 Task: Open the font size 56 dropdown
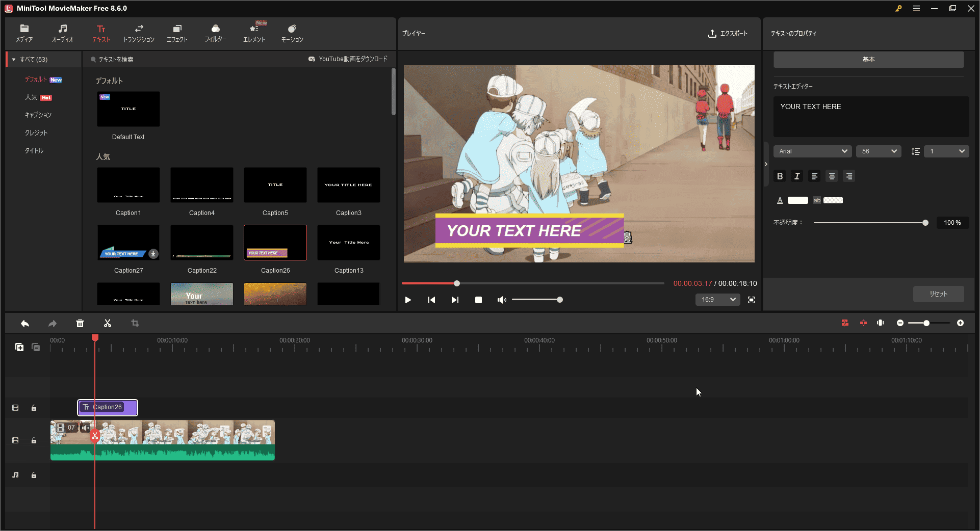(878, 151)
